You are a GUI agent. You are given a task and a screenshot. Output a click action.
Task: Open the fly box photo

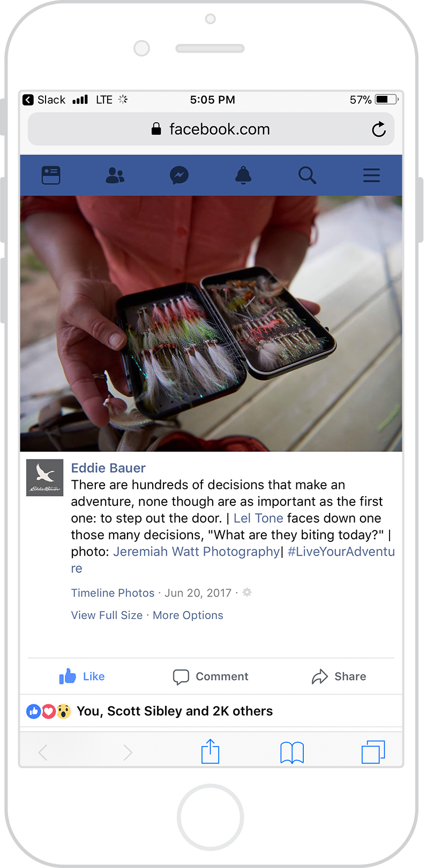point(211,323)
